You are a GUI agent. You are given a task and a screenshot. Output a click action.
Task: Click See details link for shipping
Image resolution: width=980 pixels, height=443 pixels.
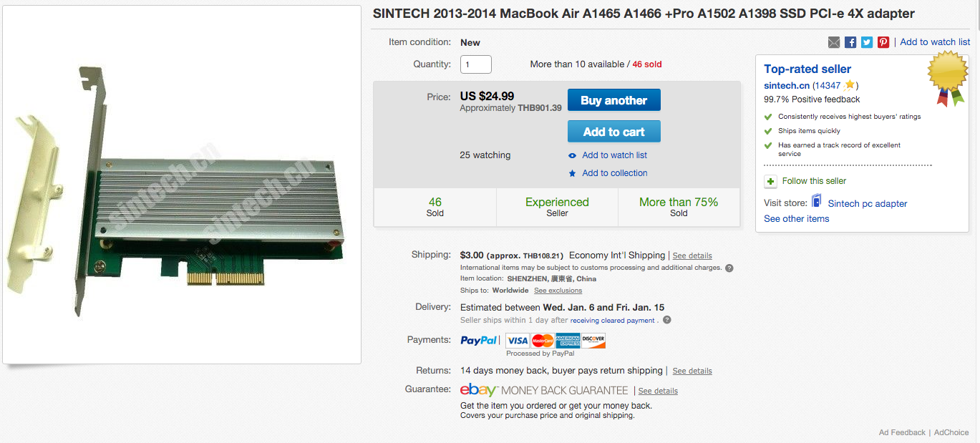pyautogui.click(x=692, y=255)
